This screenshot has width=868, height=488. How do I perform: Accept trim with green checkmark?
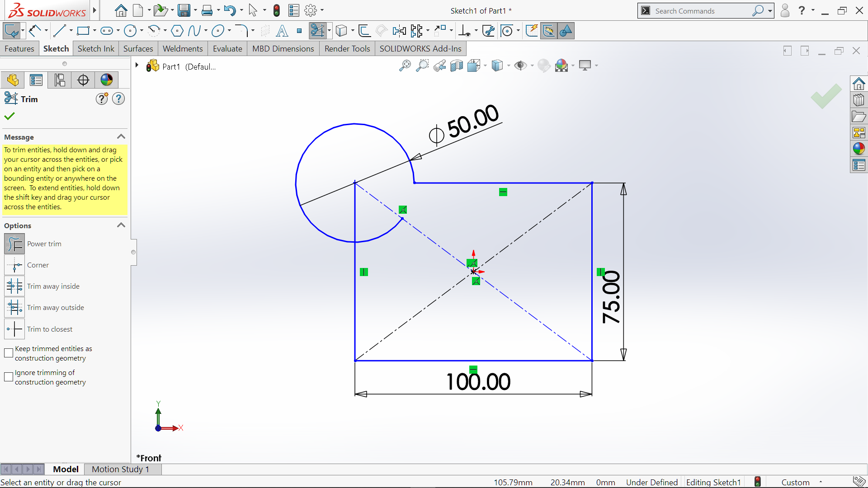(9, 116)
